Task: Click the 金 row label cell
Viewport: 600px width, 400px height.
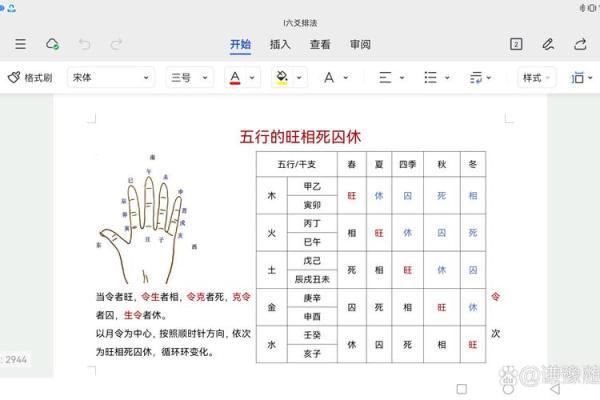Action: pos(272,307)
